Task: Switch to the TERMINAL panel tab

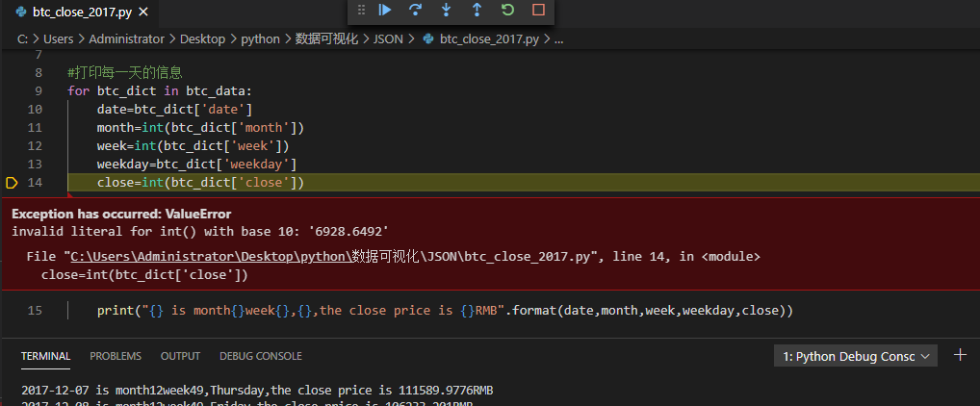Action: (x=45, y=356)
